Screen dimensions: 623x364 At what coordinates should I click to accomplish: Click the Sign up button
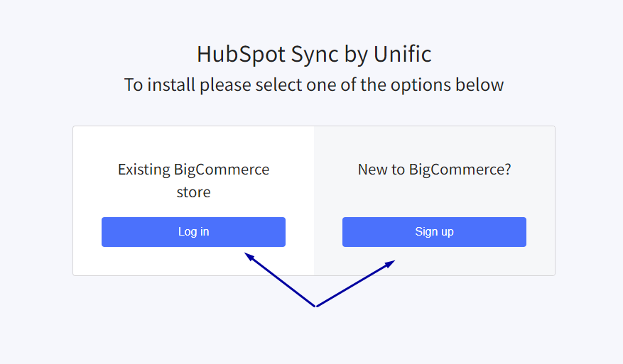pos(434,232)
